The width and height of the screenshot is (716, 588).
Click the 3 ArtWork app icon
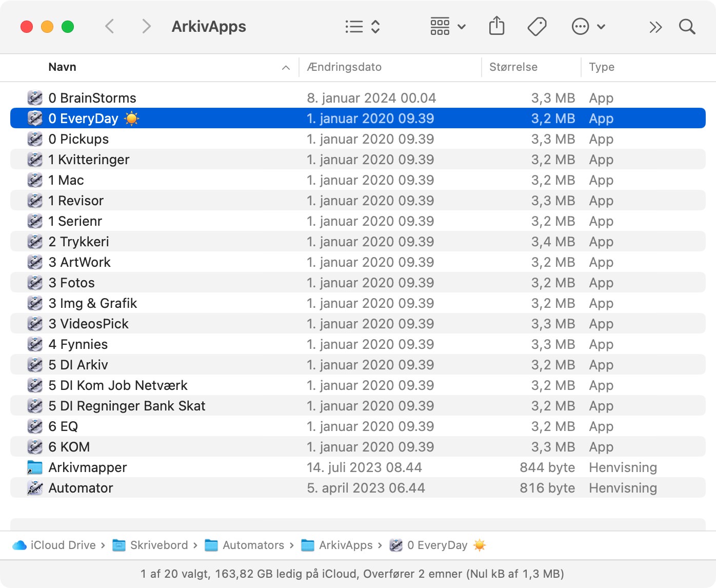tap(35, 262)
